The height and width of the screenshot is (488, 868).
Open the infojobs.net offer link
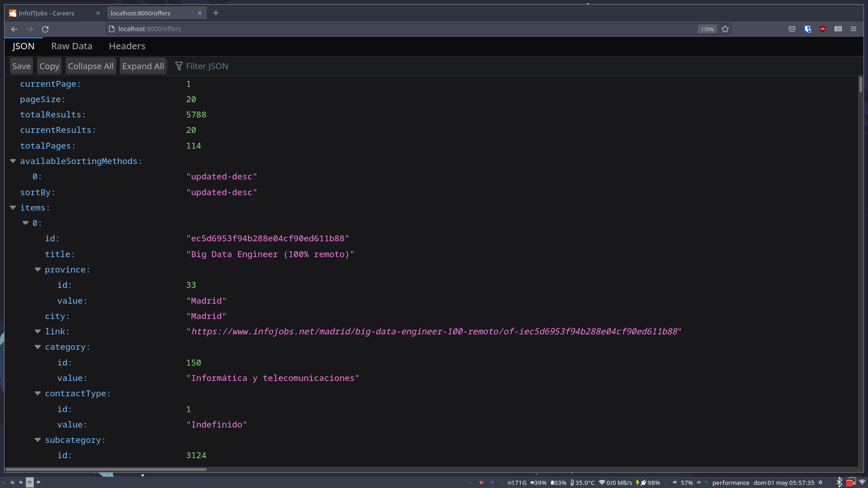point(434,332)
